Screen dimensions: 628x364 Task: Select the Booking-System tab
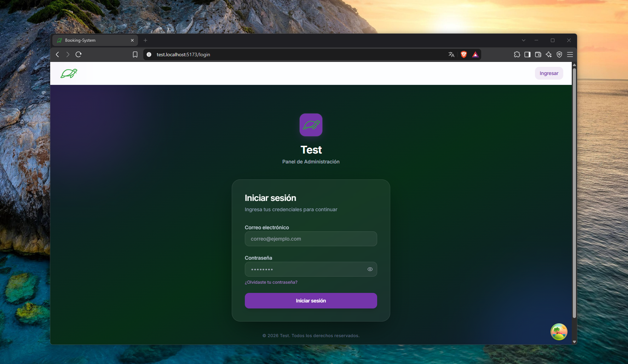coord(95,40)
